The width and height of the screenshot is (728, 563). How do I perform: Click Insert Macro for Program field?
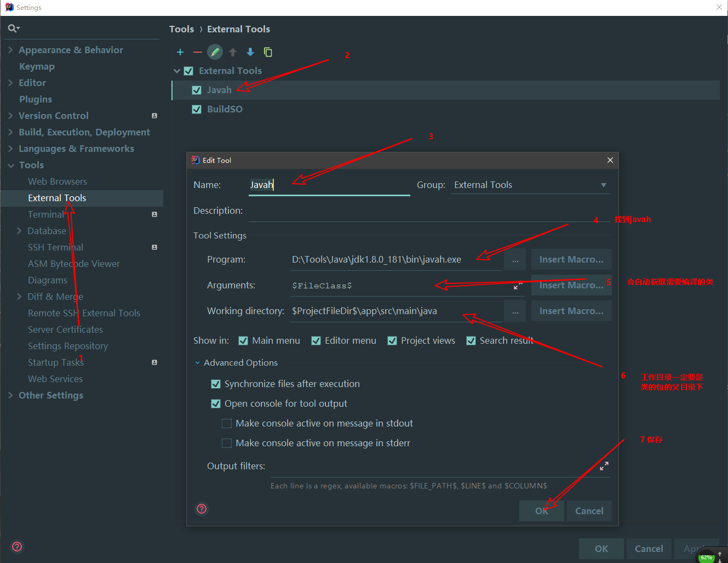click(x=571, y=260)
